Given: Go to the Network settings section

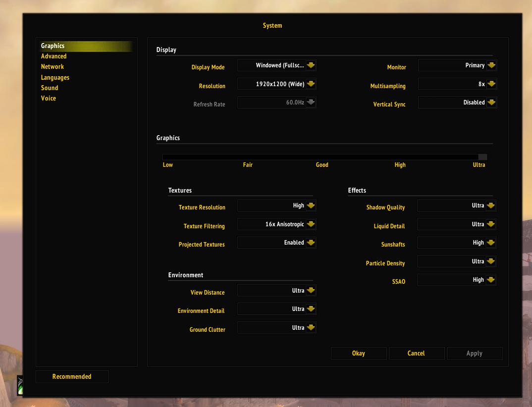Looking at the screenshot, I should [52, 67].
